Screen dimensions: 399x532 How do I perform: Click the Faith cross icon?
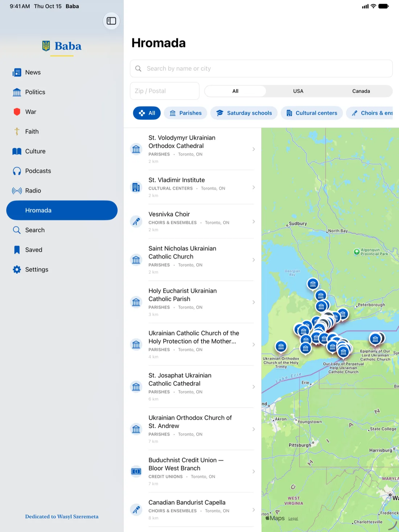point(17,131)
